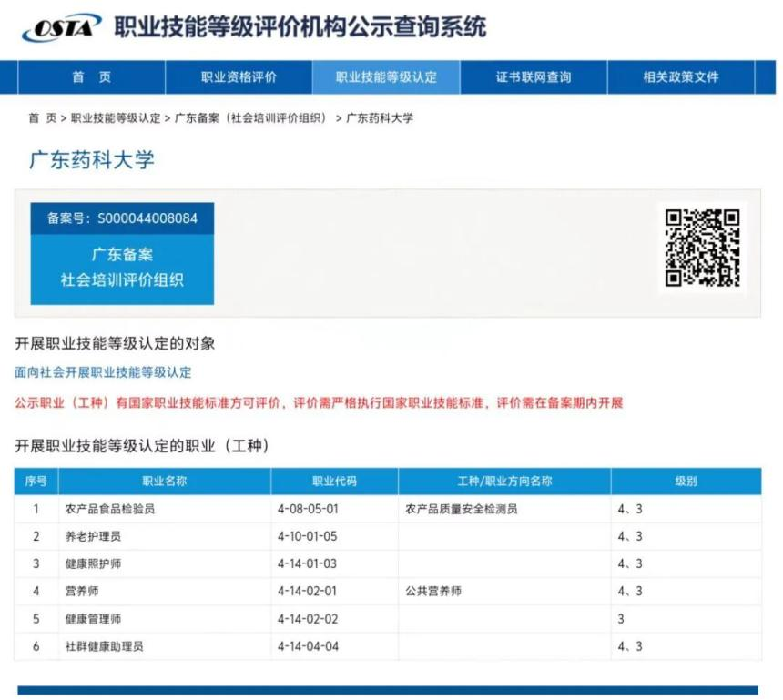
Task: Click level value 3 in 健康管理师 row
Action: pyautogui.click(x=621, y=619)
